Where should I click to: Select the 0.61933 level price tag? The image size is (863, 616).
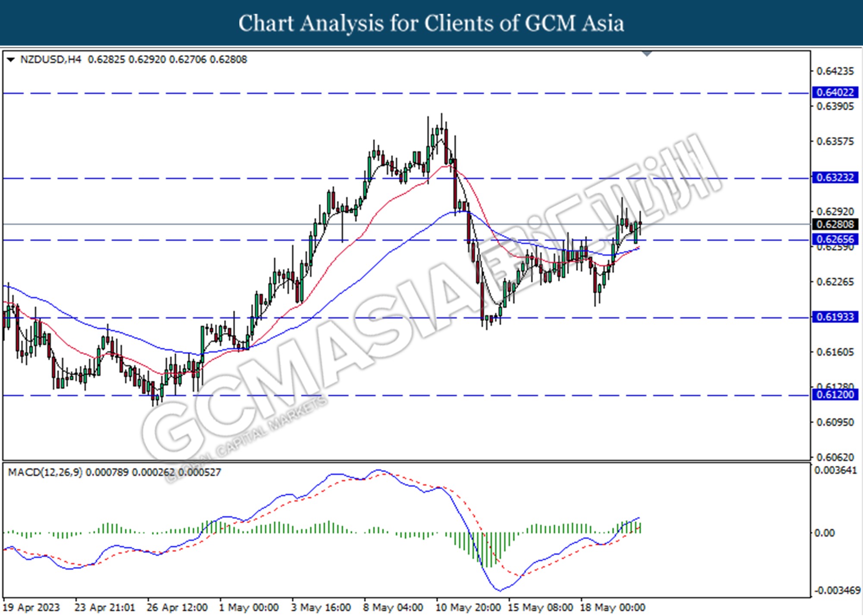click(x=835, y=317)
